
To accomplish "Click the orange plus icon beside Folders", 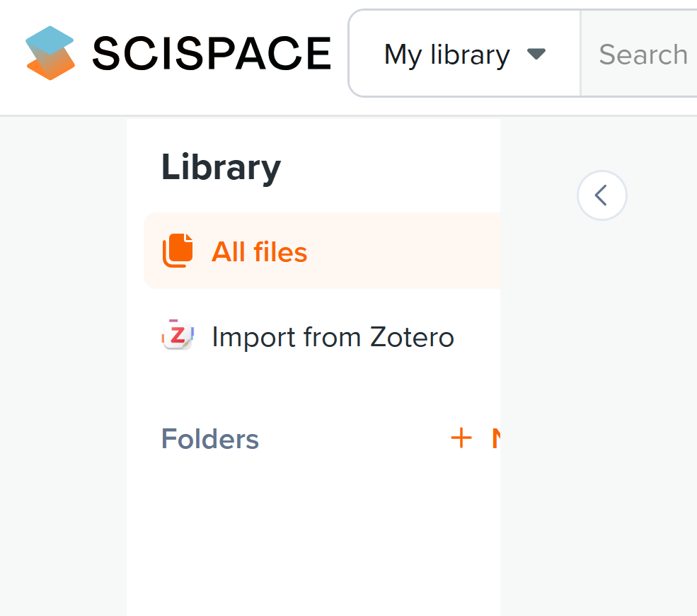I will tap(461, 438).
